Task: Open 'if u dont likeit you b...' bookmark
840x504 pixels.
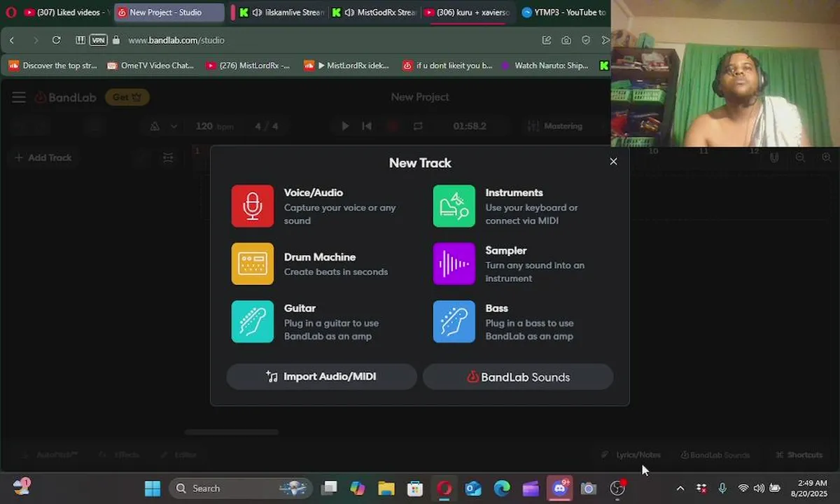Action: [x=447, y=65]
